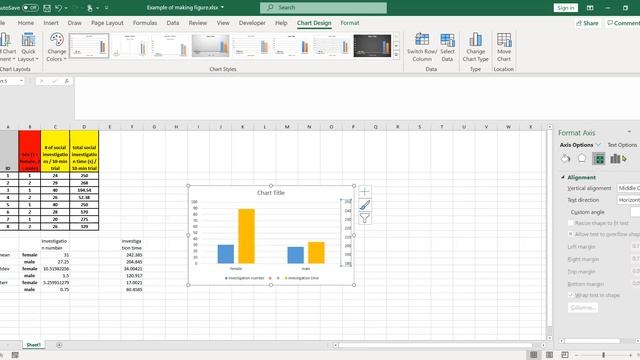Open the View tab
This screenshot has width=640, height=360.
[223, 23]
